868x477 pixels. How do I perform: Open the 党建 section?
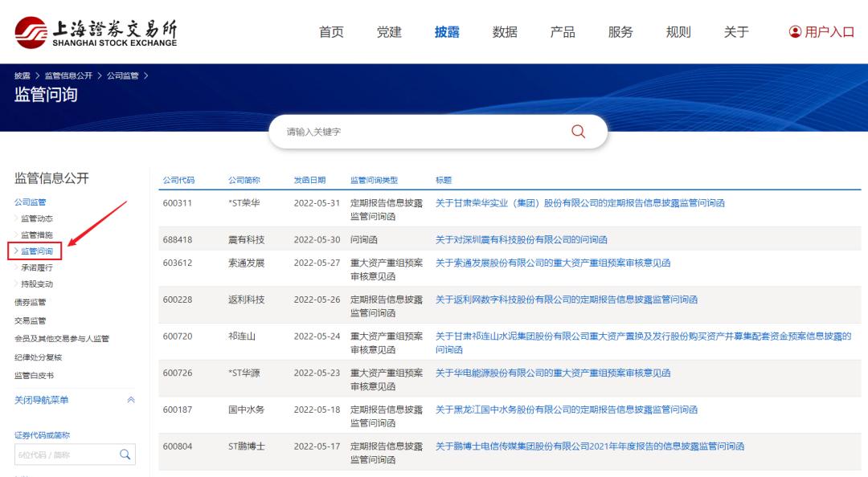(x=389, y=32)
